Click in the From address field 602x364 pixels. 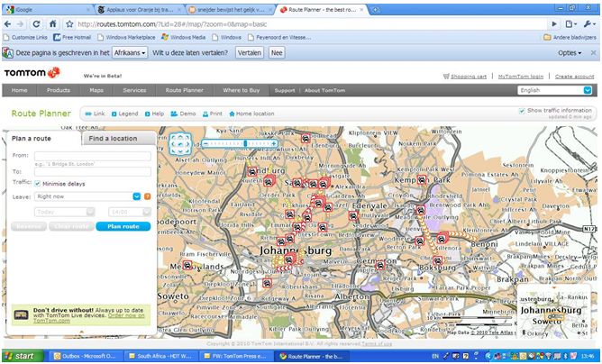point(93,156)
